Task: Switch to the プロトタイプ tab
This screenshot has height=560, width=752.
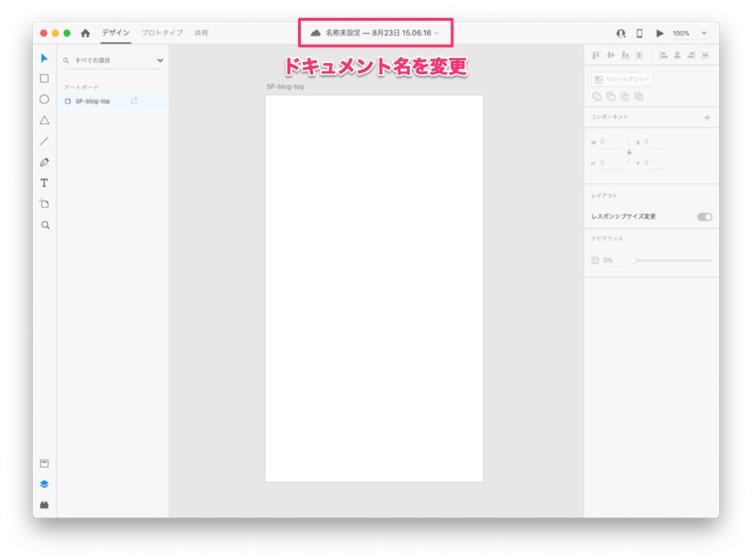Action: click(162, 33)
